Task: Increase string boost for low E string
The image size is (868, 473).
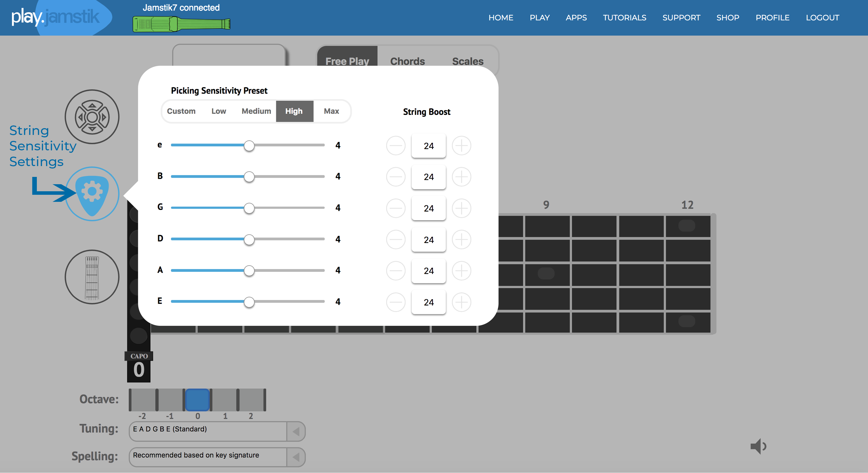Action: pos(461,302)
